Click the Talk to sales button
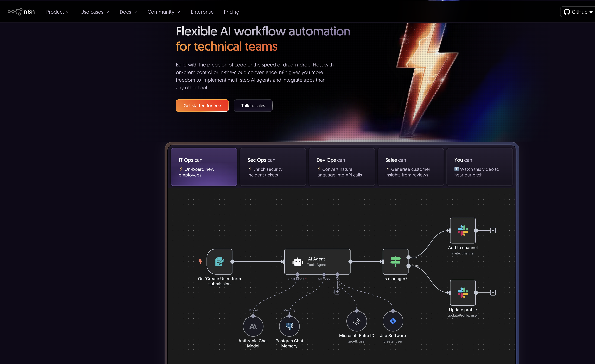The height and width of the screenshot is (364, 595). click(x=253, y=106)
